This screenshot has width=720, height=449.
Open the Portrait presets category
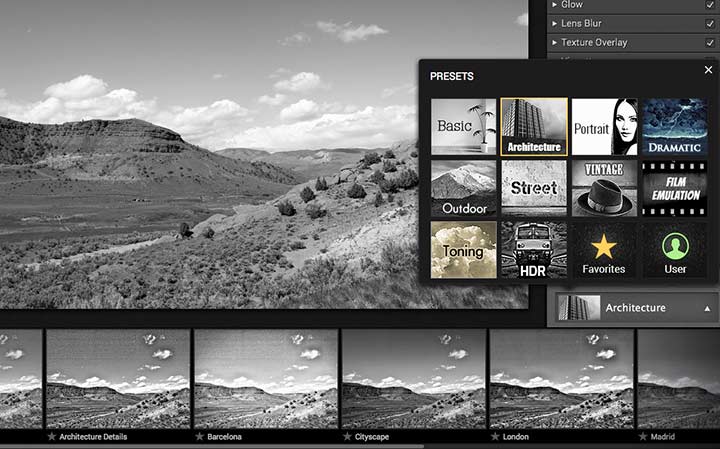click(604, 127)
